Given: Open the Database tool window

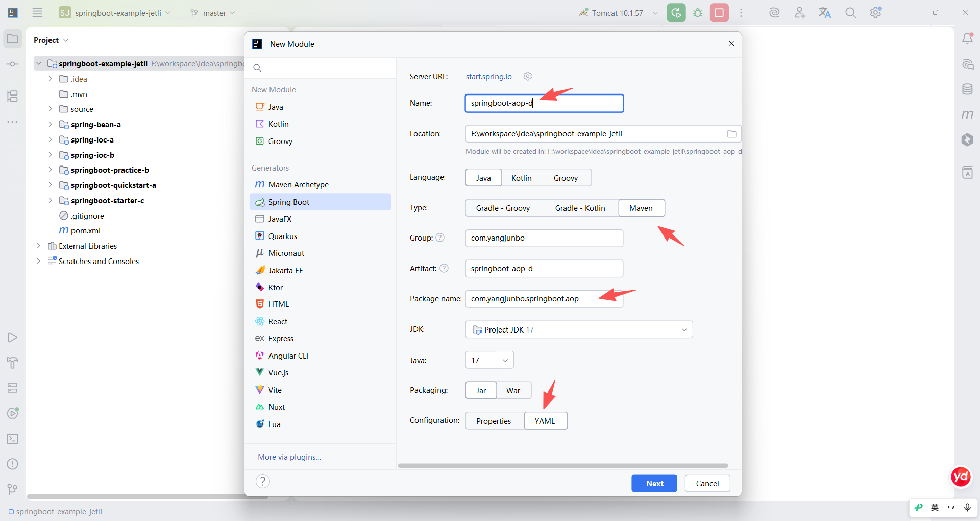Looking at the screenshot, I should pyautogui.click(x=967, y=89).
